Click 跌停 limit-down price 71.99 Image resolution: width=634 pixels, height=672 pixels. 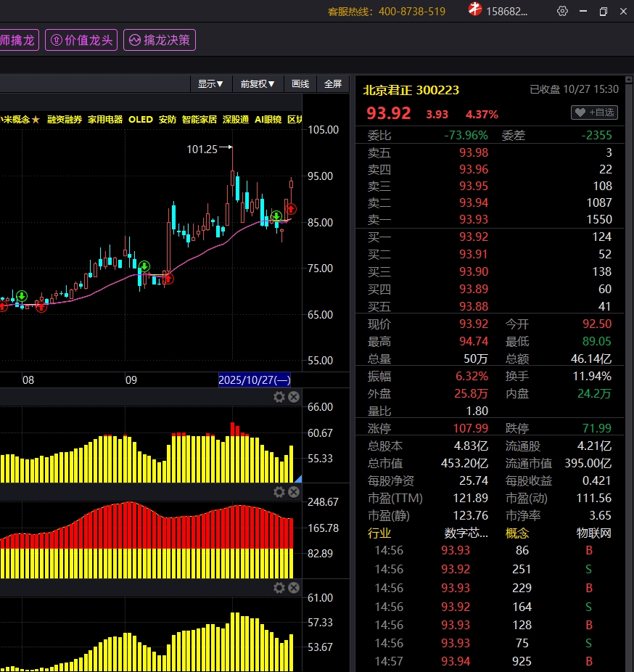pos(597,428)
